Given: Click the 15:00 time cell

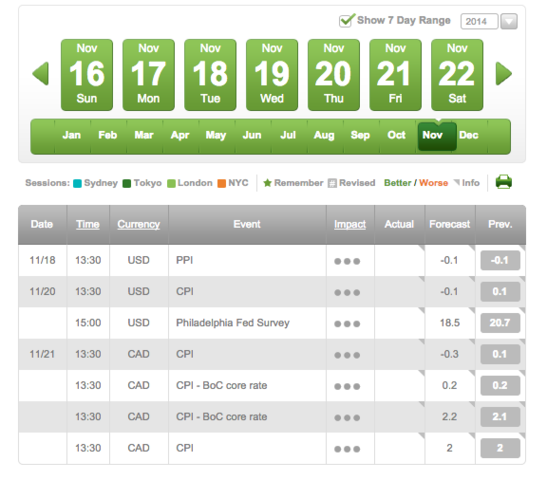Looking at the screenshot, I should 88,323.
